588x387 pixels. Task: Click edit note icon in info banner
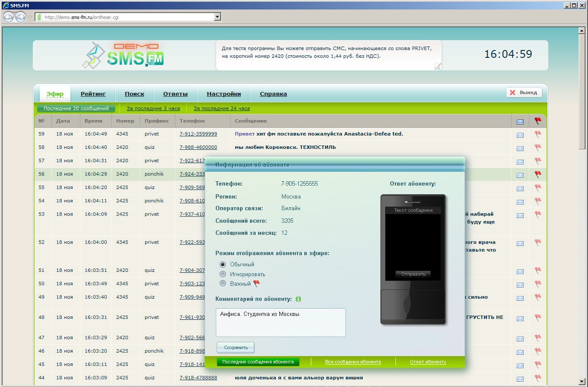438,66
